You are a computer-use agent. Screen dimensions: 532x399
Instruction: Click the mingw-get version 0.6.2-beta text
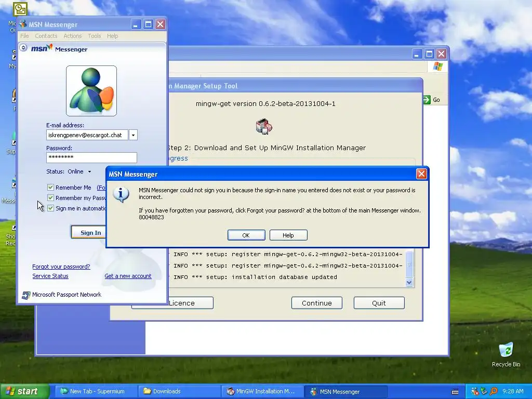coord(265,103)
